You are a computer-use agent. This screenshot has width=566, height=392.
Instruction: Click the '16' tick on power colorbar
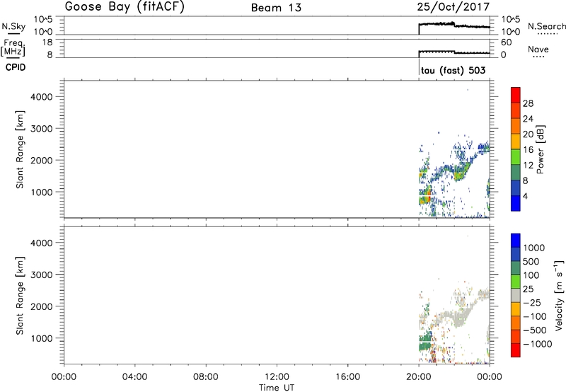528,150
